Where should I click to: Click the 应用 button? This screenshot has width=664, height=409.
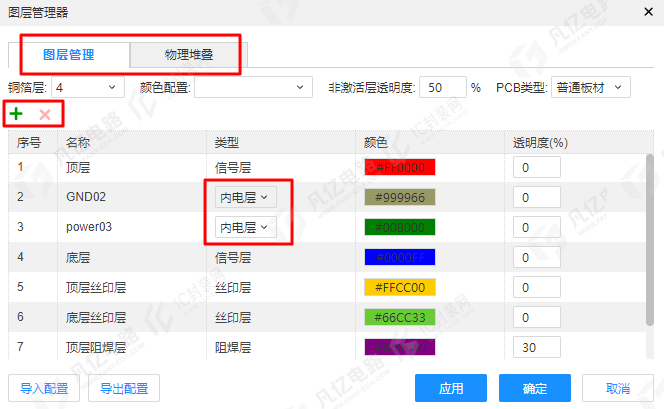[x=451, y=388]
